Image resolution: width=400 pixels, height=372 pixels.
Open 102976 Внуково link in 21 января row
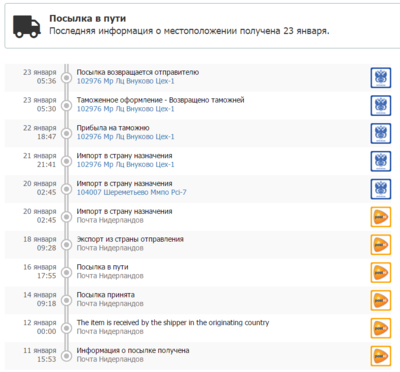[x=126, y=165]
